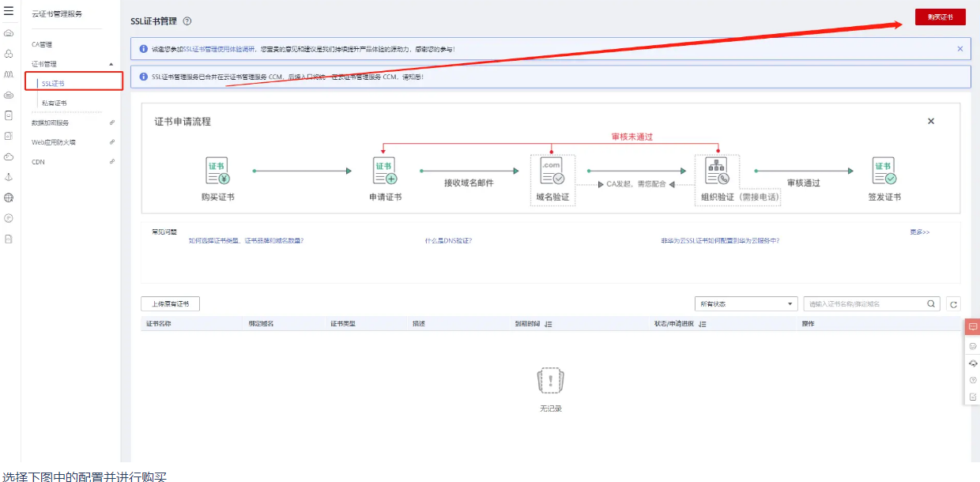Open FAQ 如何选择证书类型、证书品牌和域名数量?

point(246,240)
